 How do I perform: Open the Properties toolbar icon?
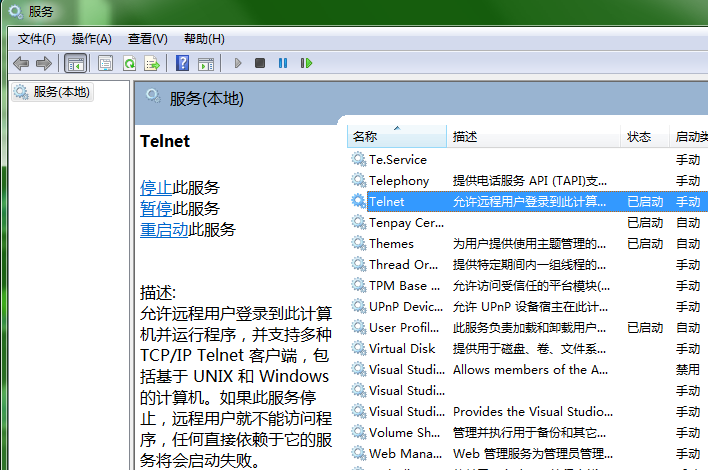105,63
